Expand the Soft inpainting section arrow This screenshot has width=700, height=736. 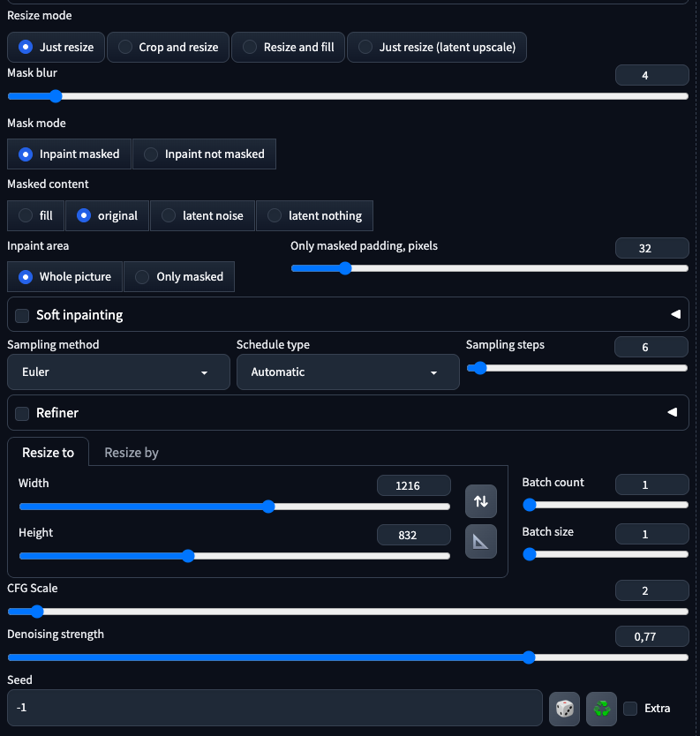coord(674,314)
